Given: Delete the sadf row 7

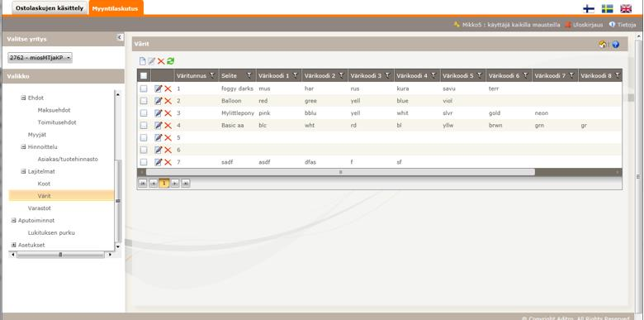Looking at the screenshot, I should (x=168, y=162).
